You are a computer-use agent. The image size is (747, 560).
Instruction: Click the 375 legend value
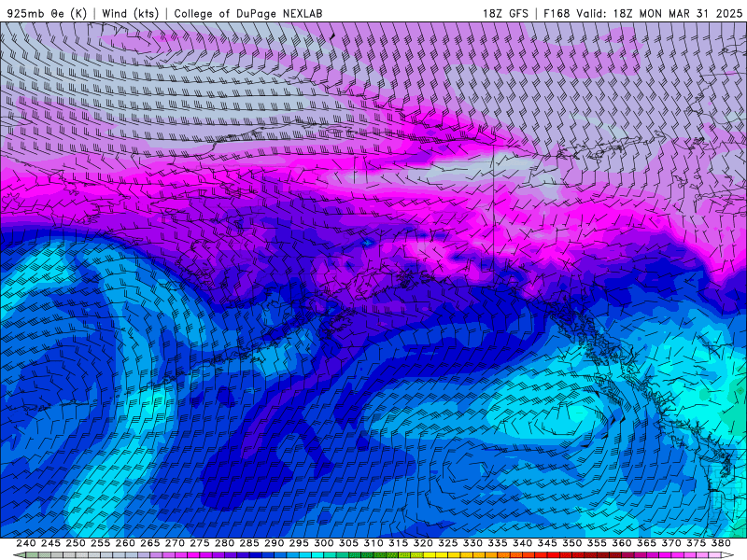click(x=696, y=543)
